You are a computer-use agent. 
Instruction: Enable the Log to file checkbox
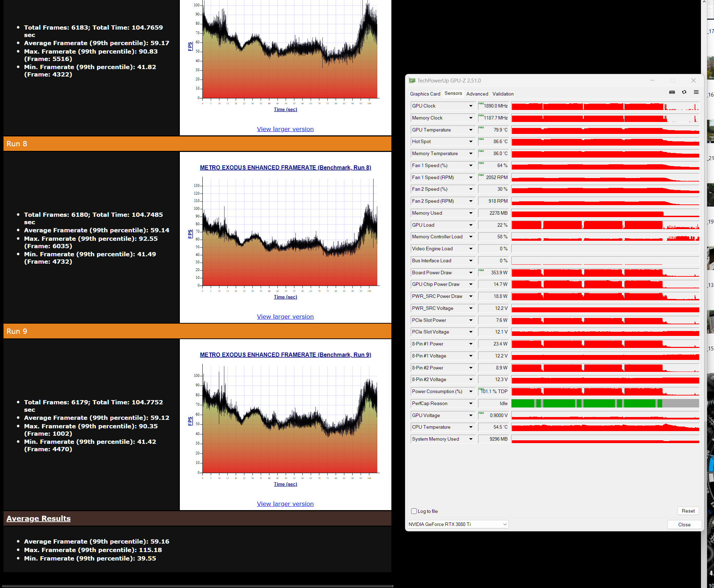414,511
